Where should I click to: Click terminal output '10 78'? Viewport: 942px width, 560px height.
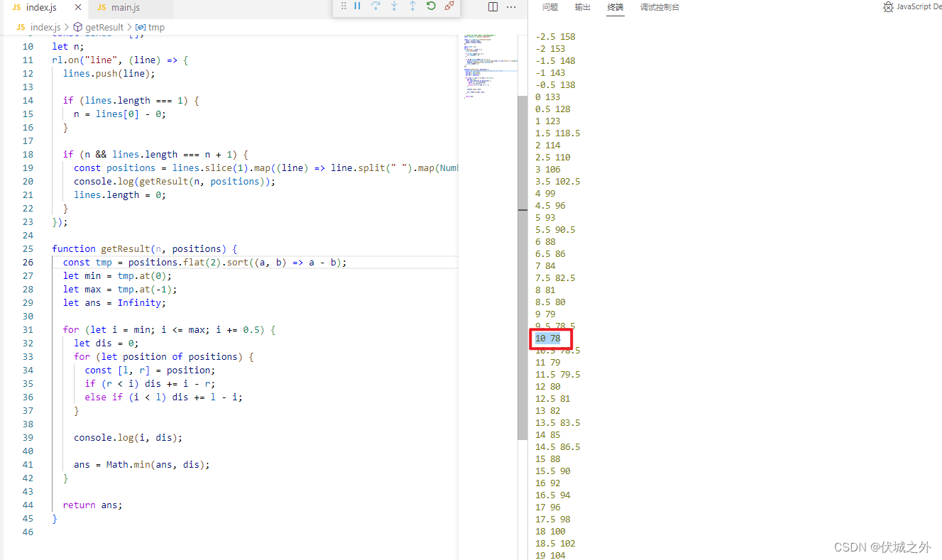point(548,338)
